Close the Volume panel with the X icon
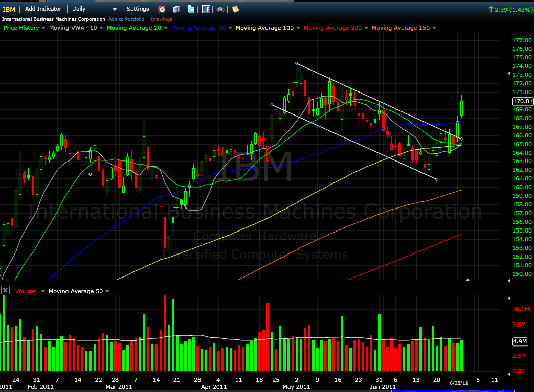The height and width of the screenshot is (392, 534). coord(5,290)
